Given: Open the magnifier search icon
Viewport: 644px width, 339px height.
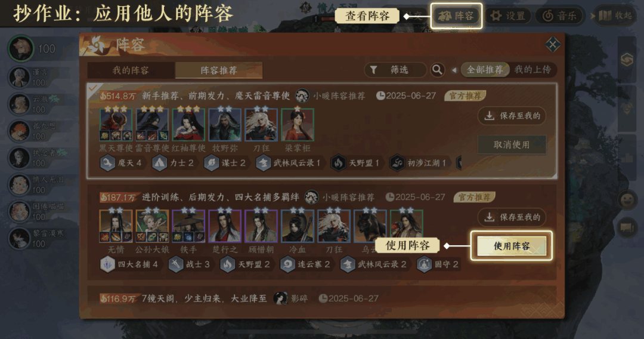Looking at the screenshot, I should (x=438, y=70).
